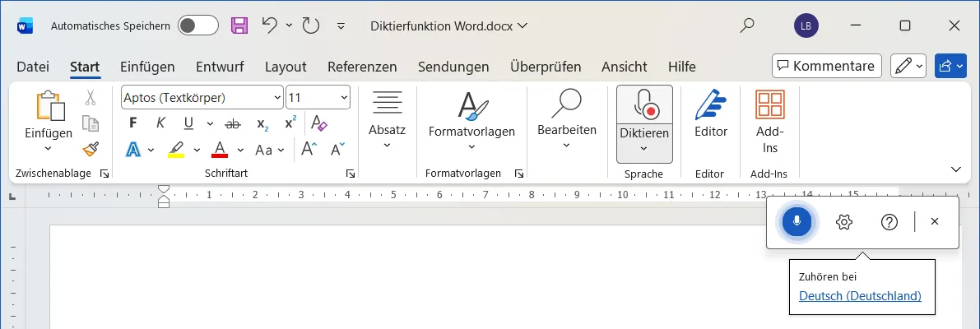
Task: Customize Quick Access Toolbar dropdown
Action: [341, 25]
